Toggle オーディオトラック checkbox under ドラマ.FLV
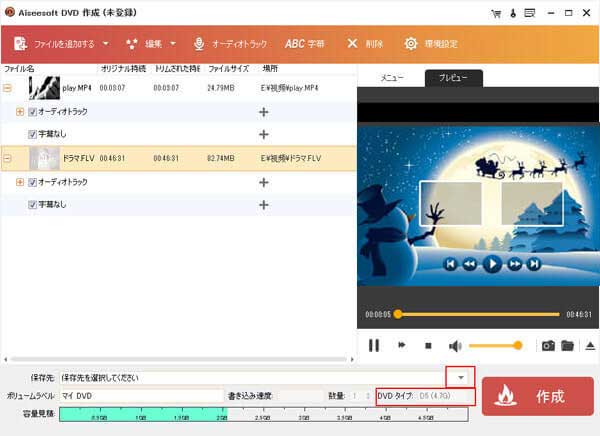Viewport: 600px width, 436px height. click(x=32, y=182)
